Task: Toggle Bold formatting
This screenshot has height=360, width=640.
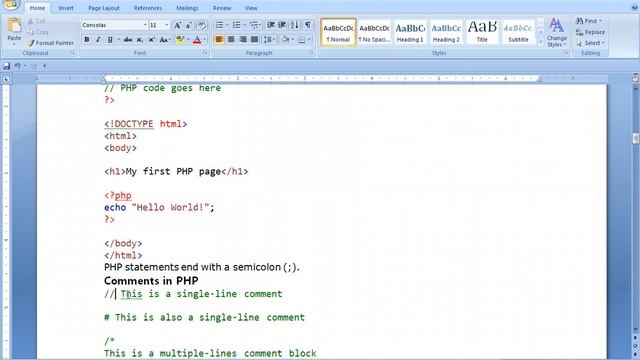Action: pos(87,40)
